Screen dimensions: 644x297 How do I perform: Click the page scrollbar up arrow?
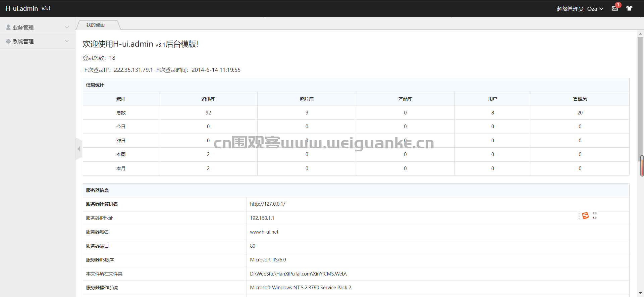pyautogui.click(x=640, y=34)
